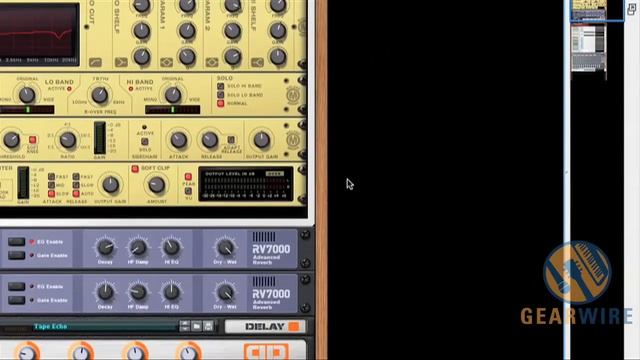The image size is (640, 360).
Task: Set maximizer Release to Auto
Action: tap(76, 194)
